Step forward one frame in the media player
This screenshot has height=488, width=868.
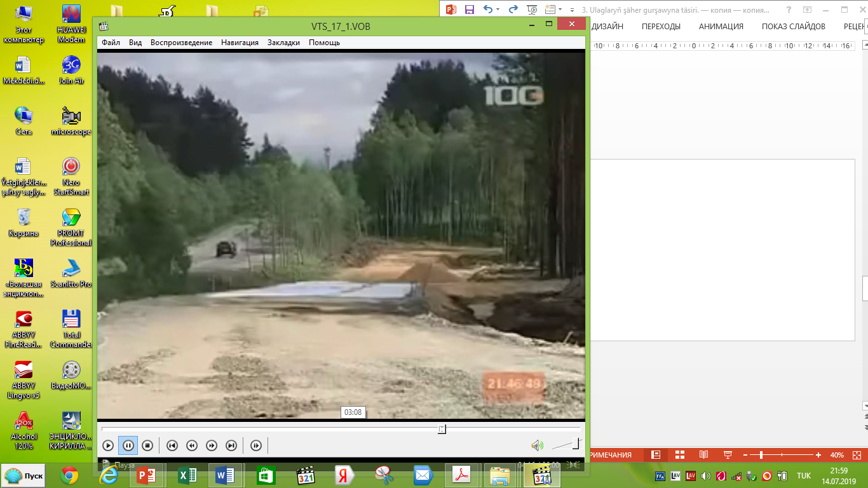(256, 445)
